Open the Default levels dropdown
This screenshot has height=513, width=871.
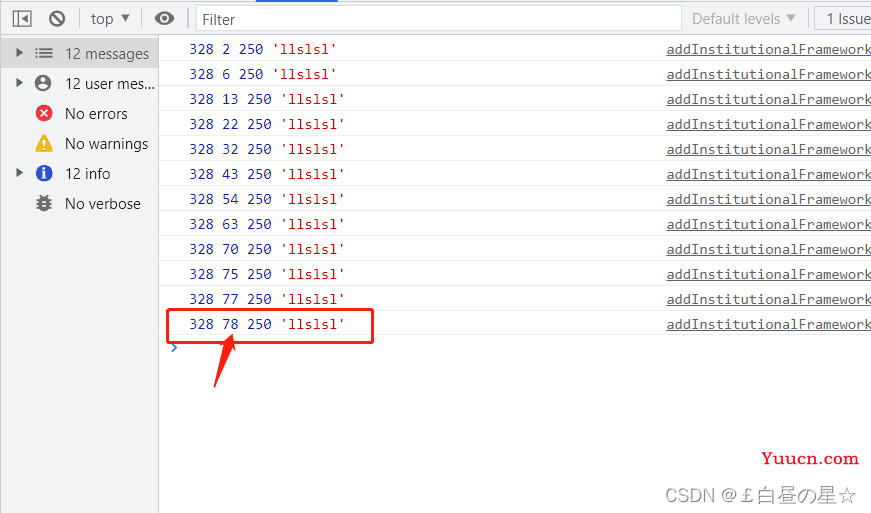(743, 19)
